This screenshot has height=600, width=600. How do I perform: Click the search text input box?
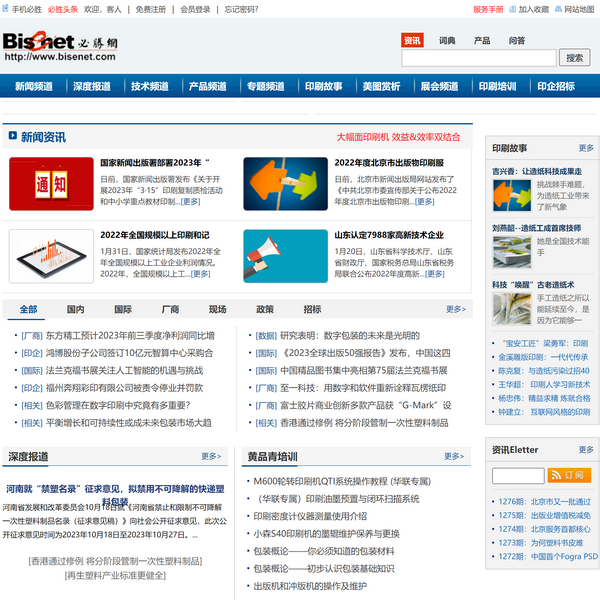(x=478, y=58)
